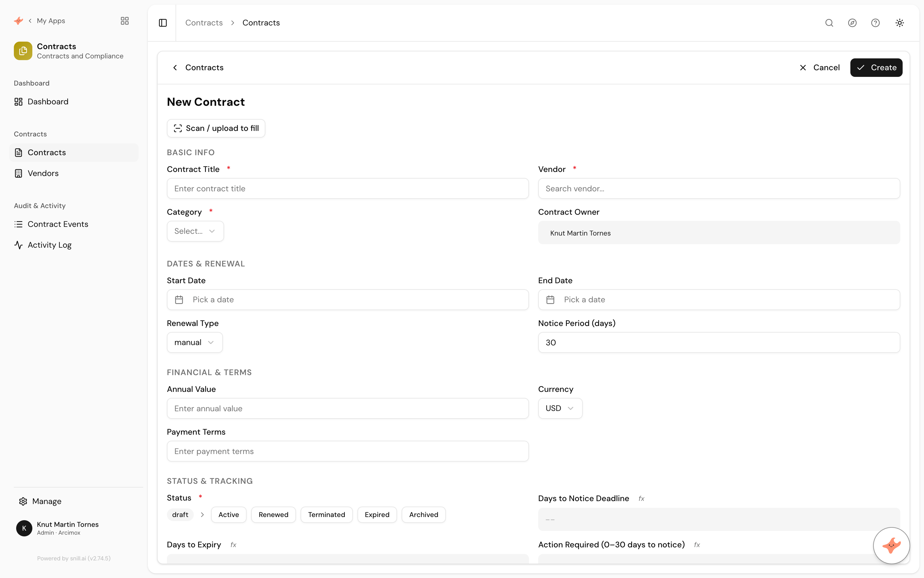924x578 pixels.
Task: Click the fx icon beside Days to Expiry
Action: click(x=233, y=545)
